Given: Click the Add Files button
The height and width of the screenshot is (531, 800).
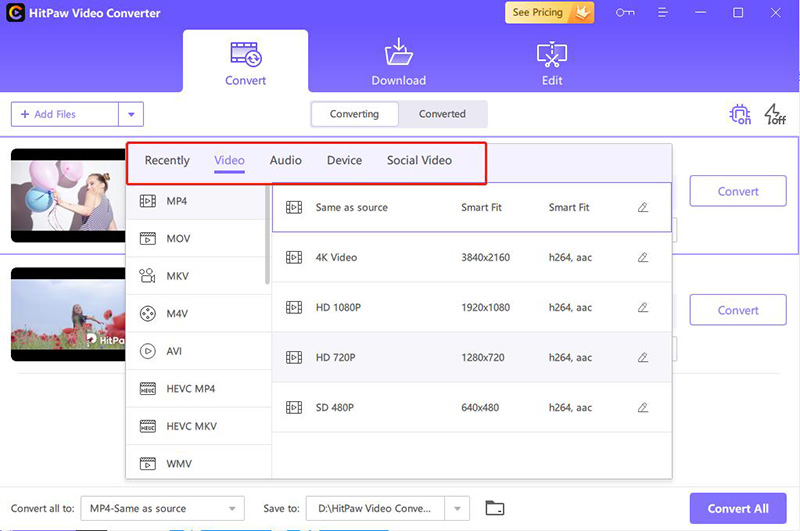Looking at the screenshot, I should point(65,114).
